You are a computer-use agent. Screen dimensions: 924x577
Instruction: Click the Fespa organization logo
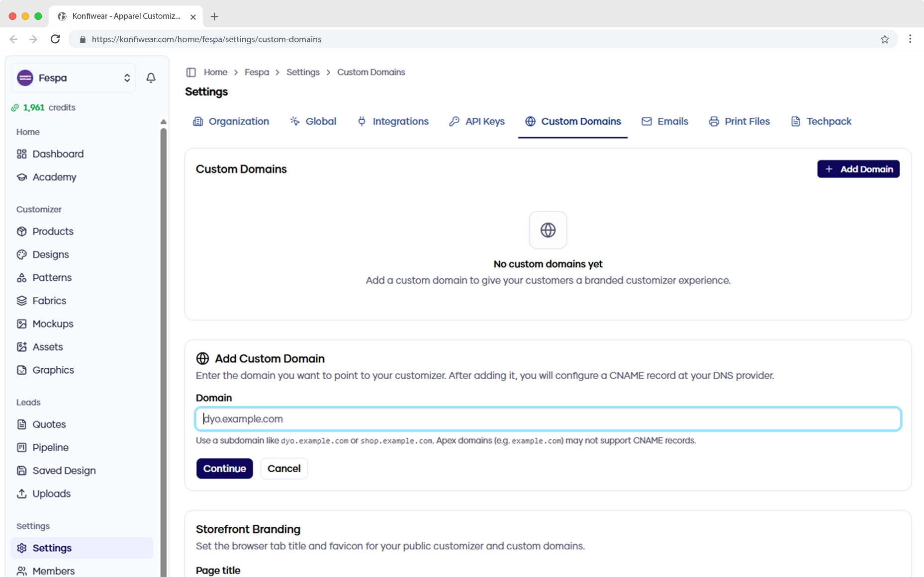[x=25, y=78]
